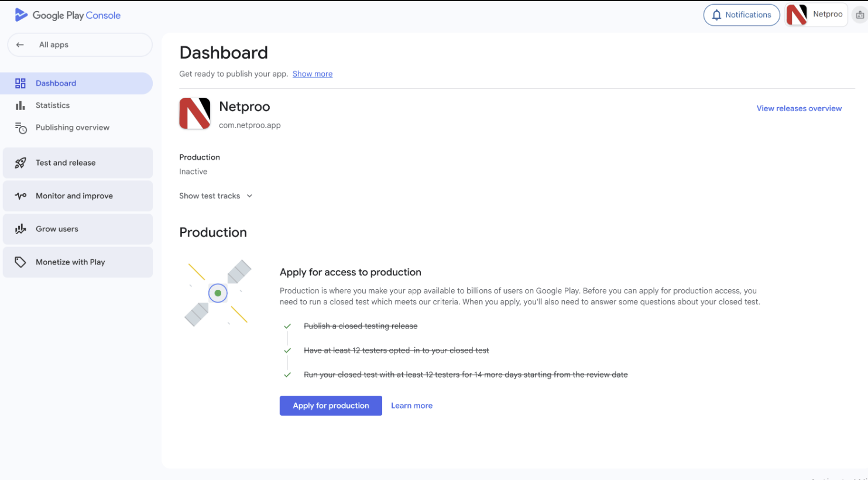
Task: Open Publishing overview from the sidebar
Action: [73, 128]
